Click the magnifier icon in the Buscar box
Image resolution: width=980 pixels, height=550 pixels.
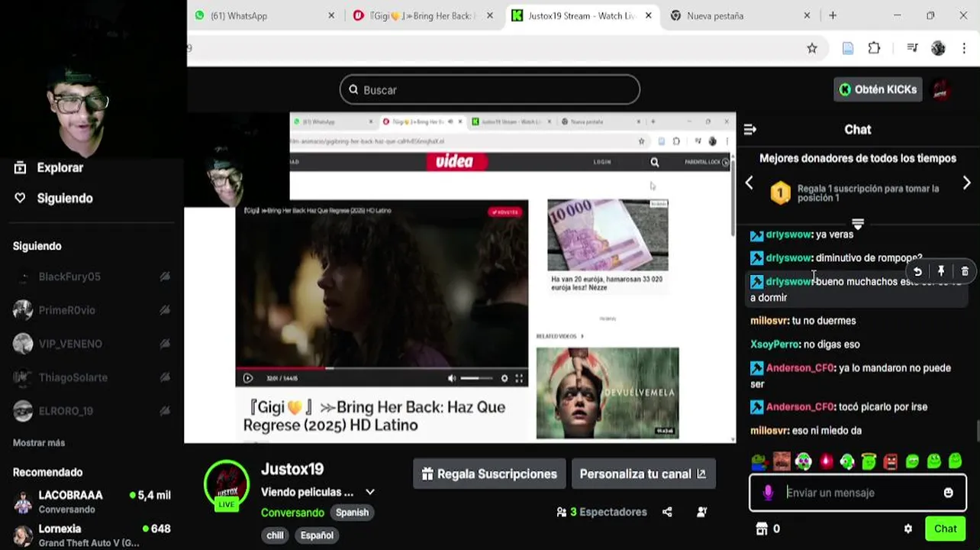(353, 89)
